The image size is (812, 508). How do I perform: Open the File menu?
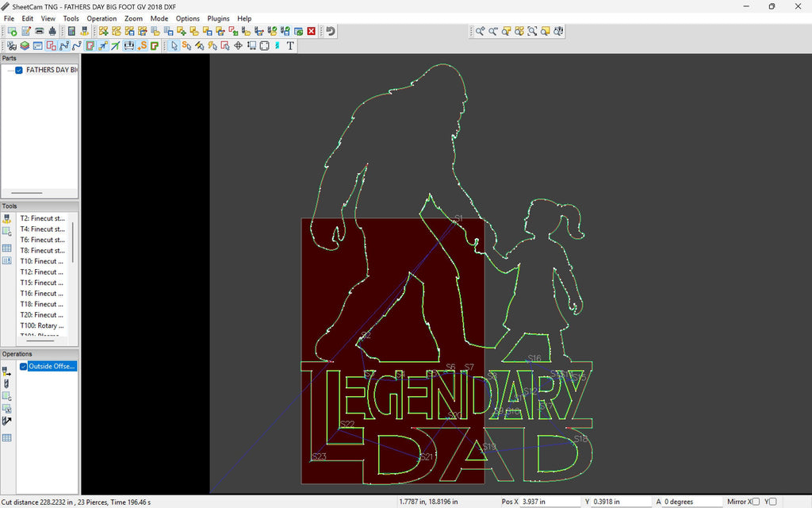click(x=9, y=18)
